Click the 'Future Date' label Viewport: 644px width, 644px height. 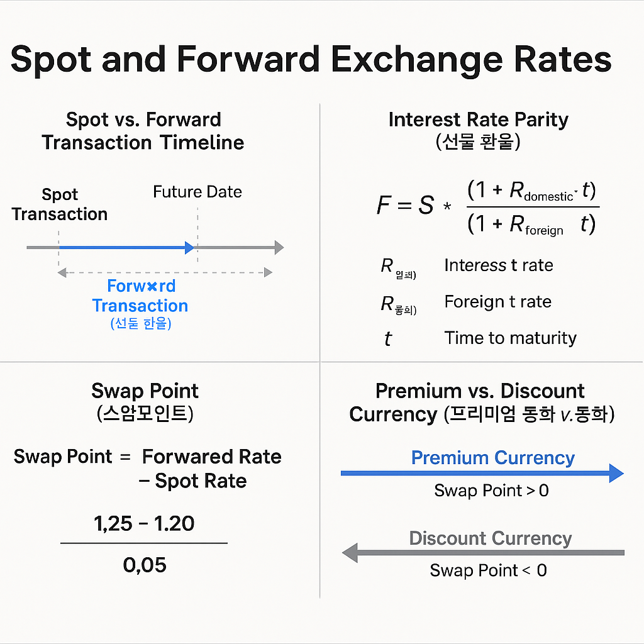197,192
